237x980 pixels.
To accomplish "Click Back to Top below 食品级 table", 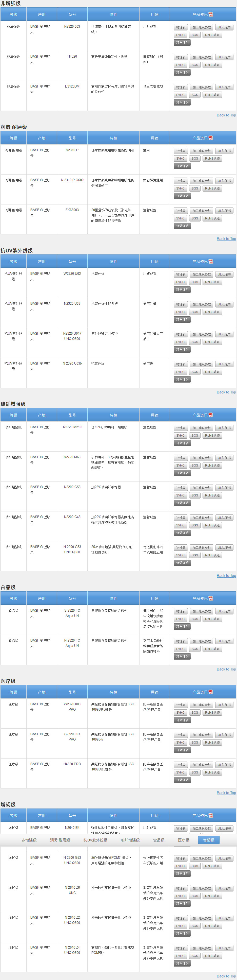I will pos(226,669).
